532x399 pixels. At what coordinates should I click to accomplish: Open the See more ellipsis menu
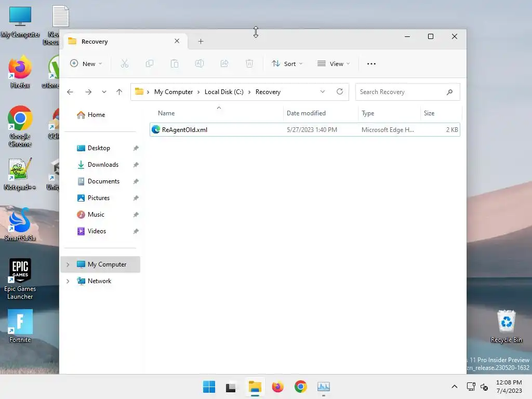click(x=371, y=63)
